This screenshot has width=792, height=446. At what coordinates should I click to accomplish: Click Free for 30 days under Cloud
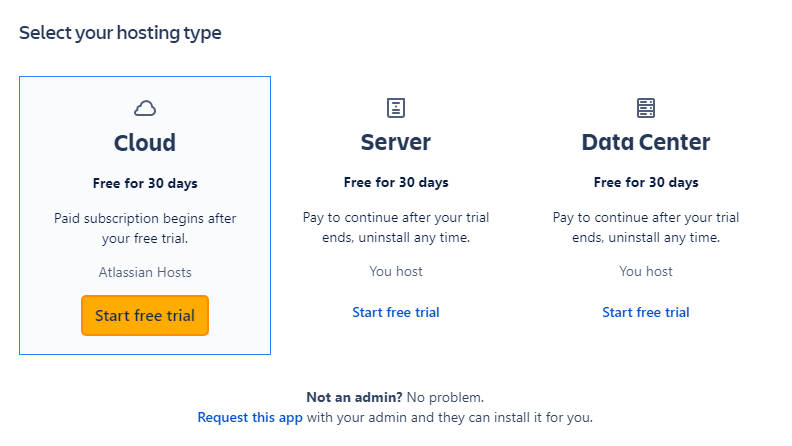coord(145,183)
